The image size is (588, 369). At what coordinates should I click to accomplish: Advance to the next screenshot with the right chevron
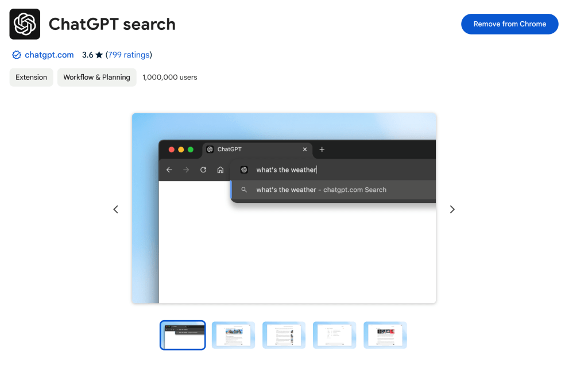pos(452,209)
